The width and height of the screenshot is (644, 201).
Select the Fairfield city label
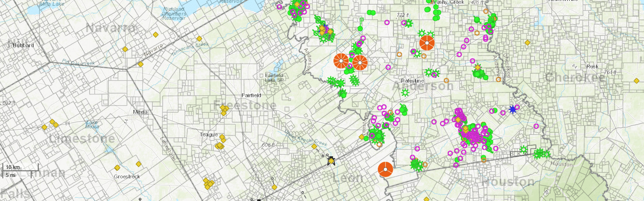(x=251, y=95)
